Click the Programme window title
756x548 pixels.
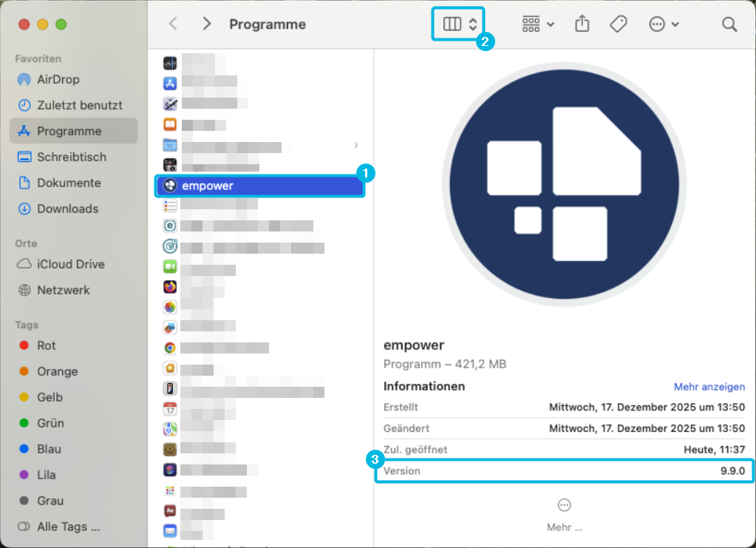[x=268, y=24]
